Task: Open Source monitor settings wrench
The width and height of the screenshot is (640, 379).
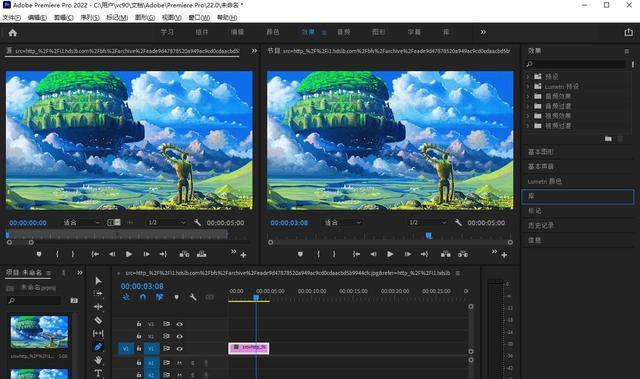Action: pos(198,223)
